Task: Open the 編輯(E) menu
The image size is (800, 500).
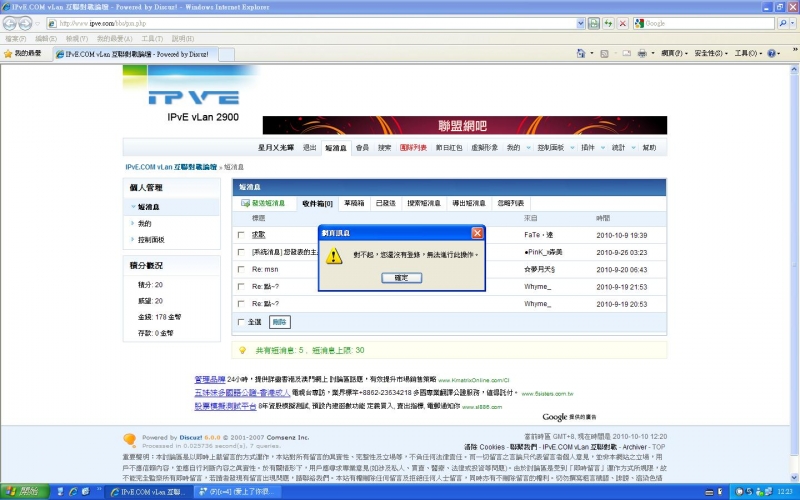Action: [45, 39]
